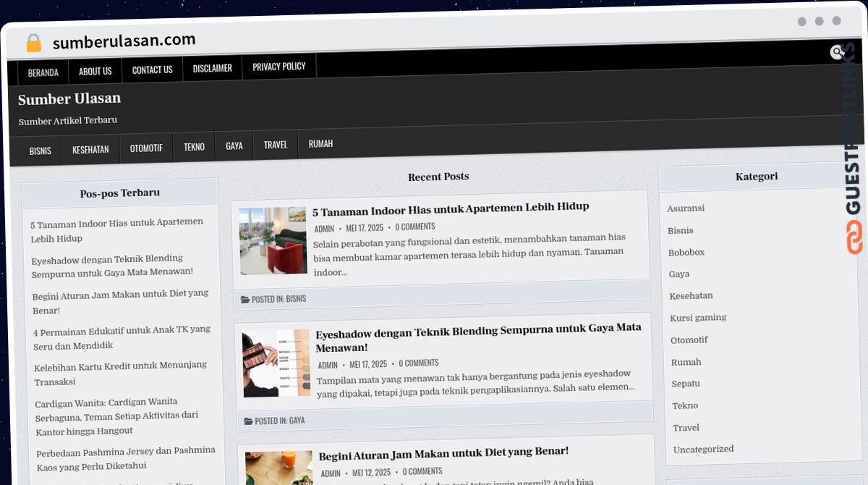Open the Privacy Policy menu item
The width and height of the screenshot is (868, 485).
[279, 67]
